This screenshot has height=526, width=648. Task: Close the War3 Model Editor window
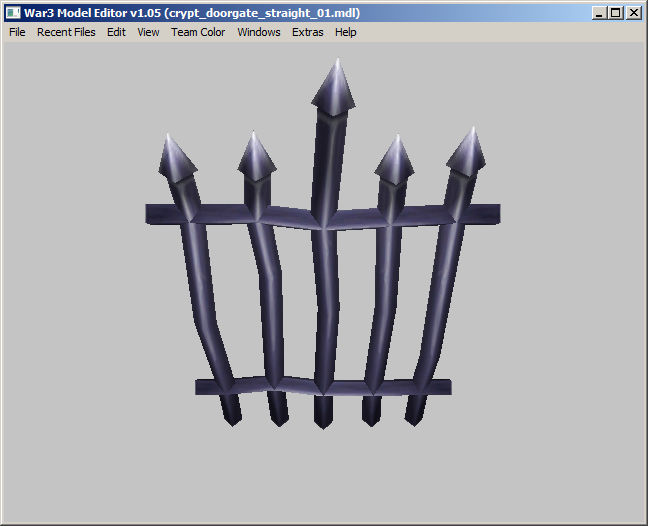coord(634,13)
